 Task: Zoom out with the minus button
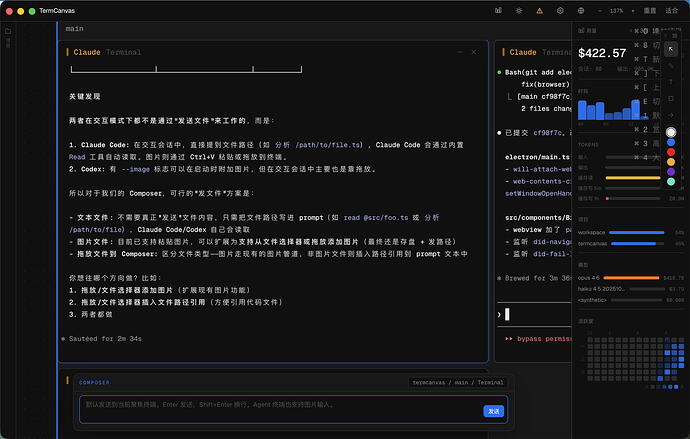[599, 11]
